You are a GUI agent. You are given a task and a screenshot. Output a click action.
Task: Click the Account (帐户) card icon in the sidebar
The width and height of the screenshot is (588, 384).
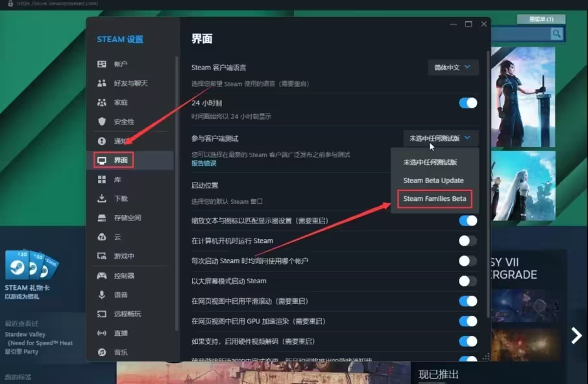(x=102, y=64)
